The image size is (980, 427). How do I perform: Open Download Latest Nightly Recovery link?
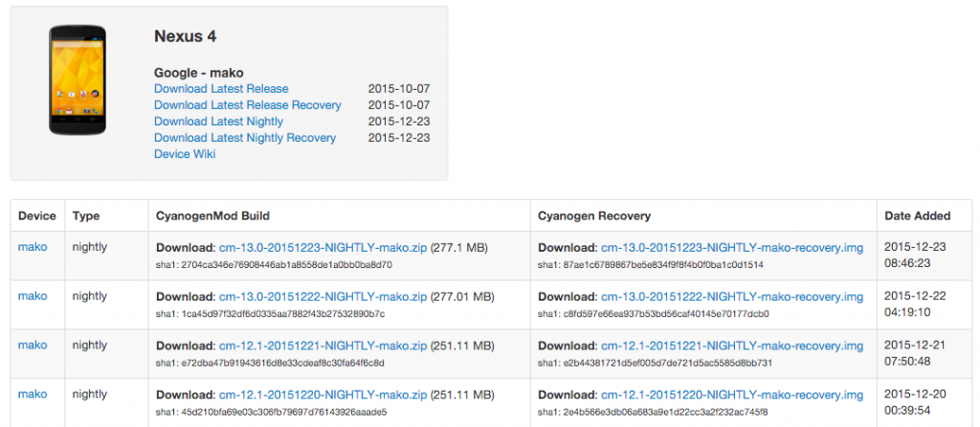click(x=245, y=138)
